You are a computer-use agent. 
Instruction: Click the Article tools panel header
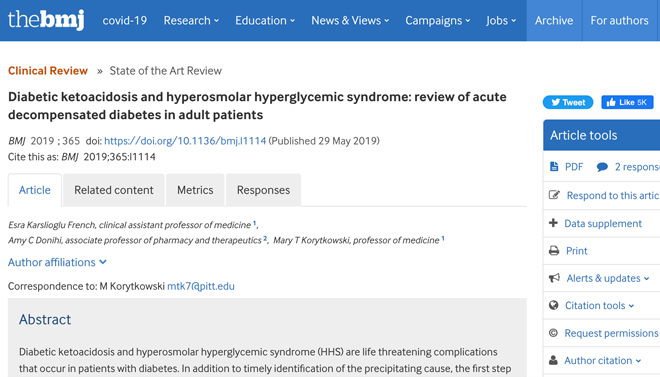601,135
